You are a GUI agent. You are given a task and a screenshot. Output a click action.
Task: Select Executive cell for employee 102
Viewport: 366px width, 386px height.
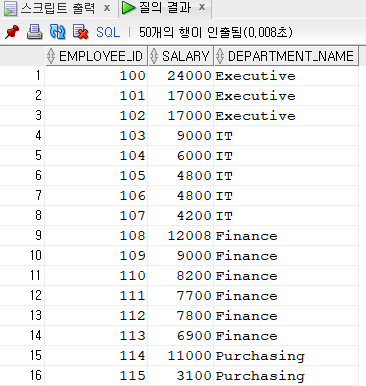coord(286,116)
